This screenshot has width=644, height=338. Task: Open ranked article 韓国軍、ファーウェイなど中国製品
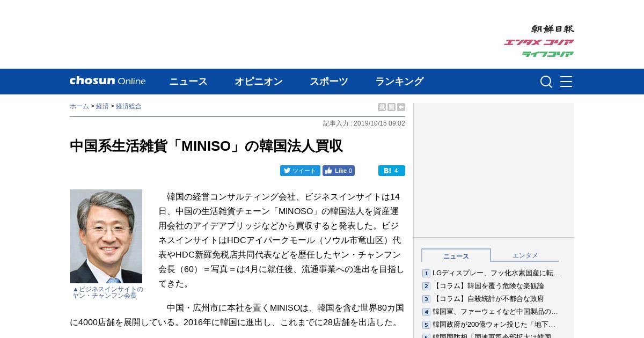495,312
